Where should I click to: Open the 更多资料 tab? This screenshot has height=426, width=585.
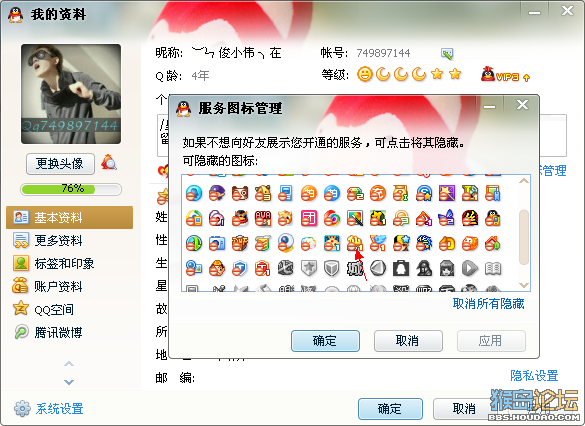click(69, 240)
